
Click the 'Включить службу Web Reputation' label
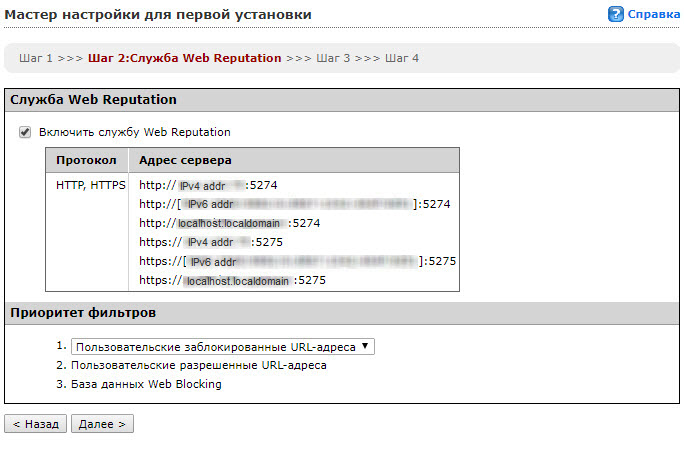(134, 132)
